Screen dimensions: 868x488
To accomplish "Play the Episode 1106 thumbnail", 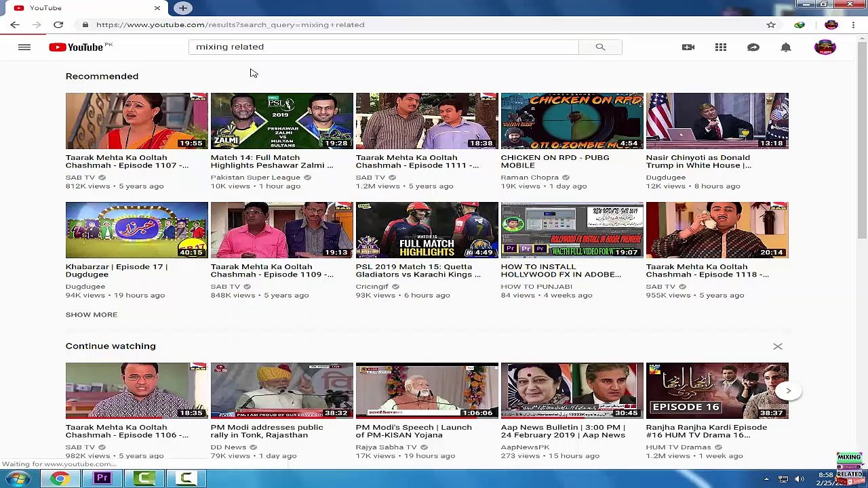I will (137, 390).
